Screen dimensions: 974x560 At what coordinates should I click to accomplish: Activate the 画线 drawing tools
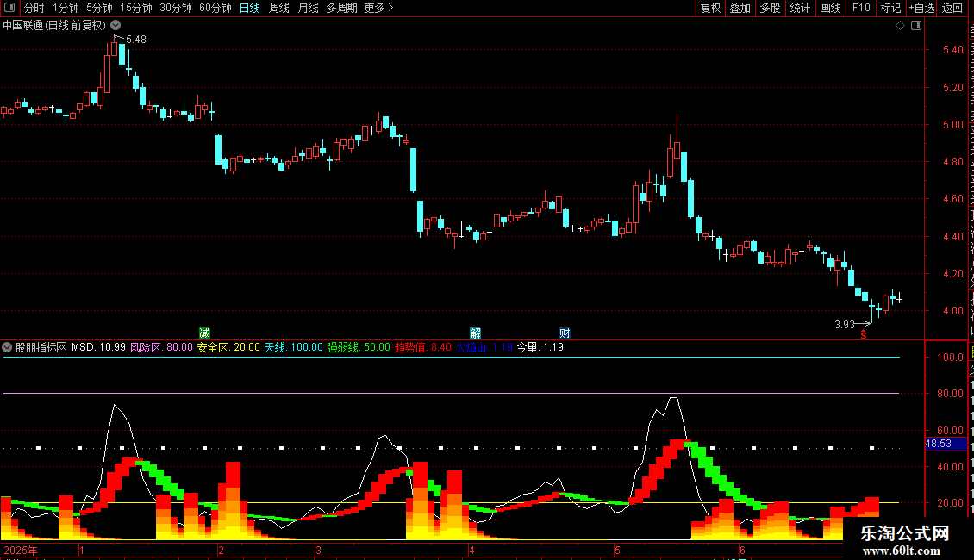click(830, 8)
